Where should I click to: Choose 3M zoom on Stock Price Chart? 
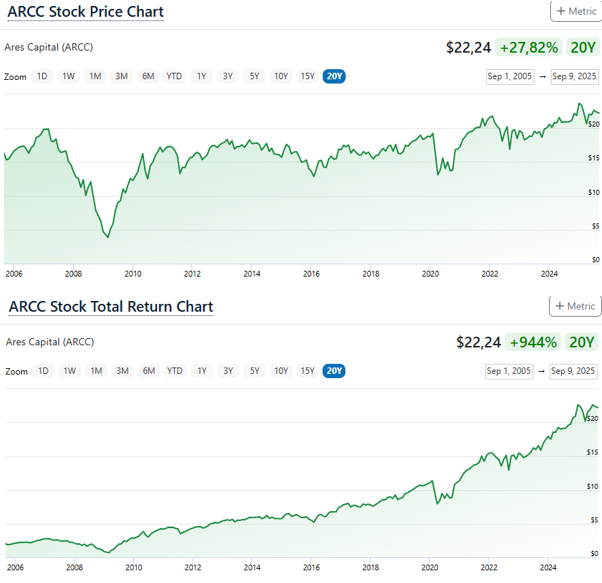[x=122, y=76]
